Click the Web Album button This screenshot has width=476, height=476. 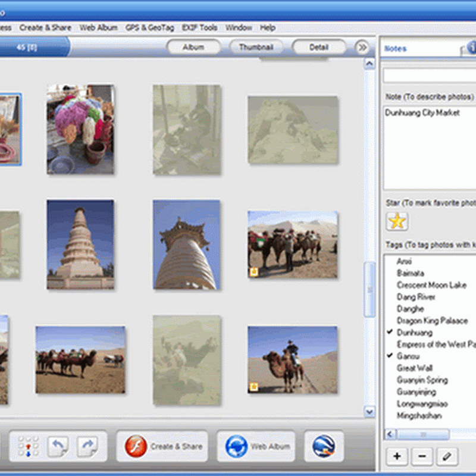pos(256,446)
